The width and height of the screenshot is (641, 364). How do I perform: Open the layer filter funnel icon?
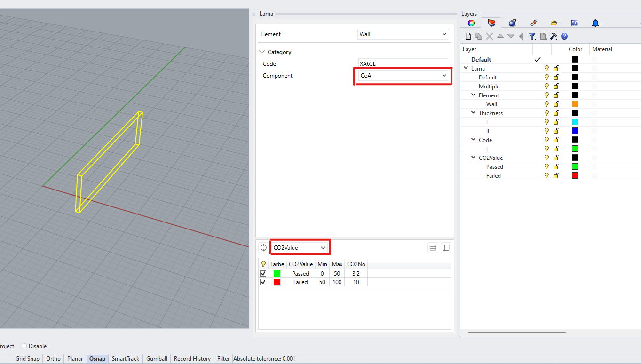pos(532,36)
